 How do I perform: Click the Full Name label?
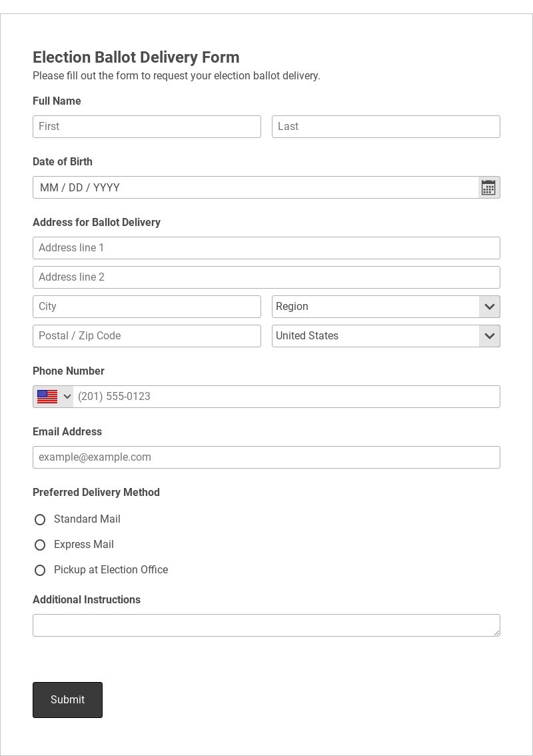[x=57, y=101]
